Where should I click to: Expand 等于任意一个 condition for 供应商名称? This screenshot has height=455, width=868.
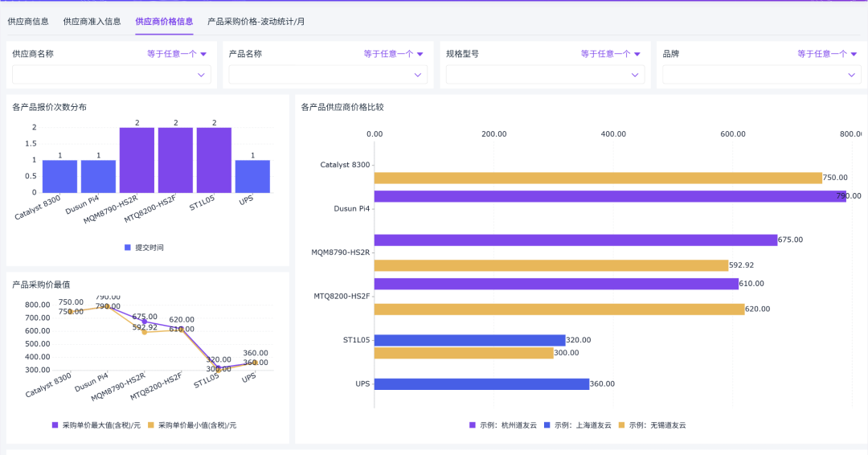(x=177, y=54)
